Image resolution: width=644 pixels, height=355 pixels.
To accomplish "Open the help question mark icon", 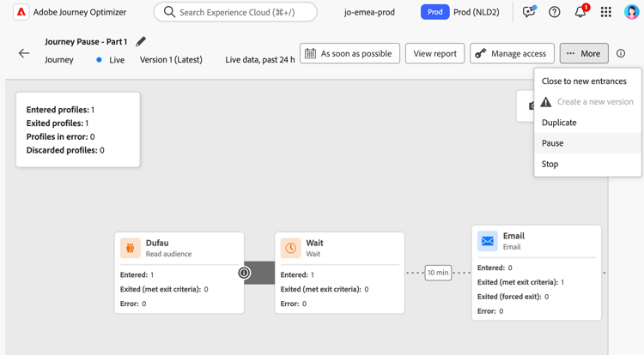I will click(555, 12).
